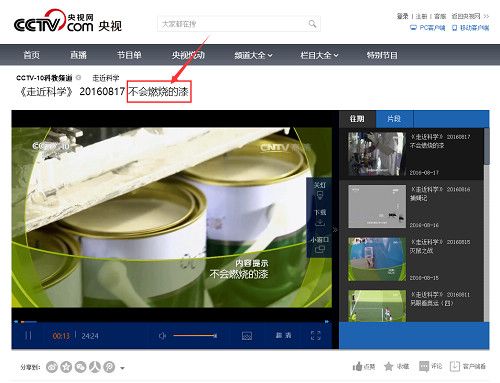Screen dimensions: 500x383
Task: Open the PC客户端 download link
Action: (428, 28)
